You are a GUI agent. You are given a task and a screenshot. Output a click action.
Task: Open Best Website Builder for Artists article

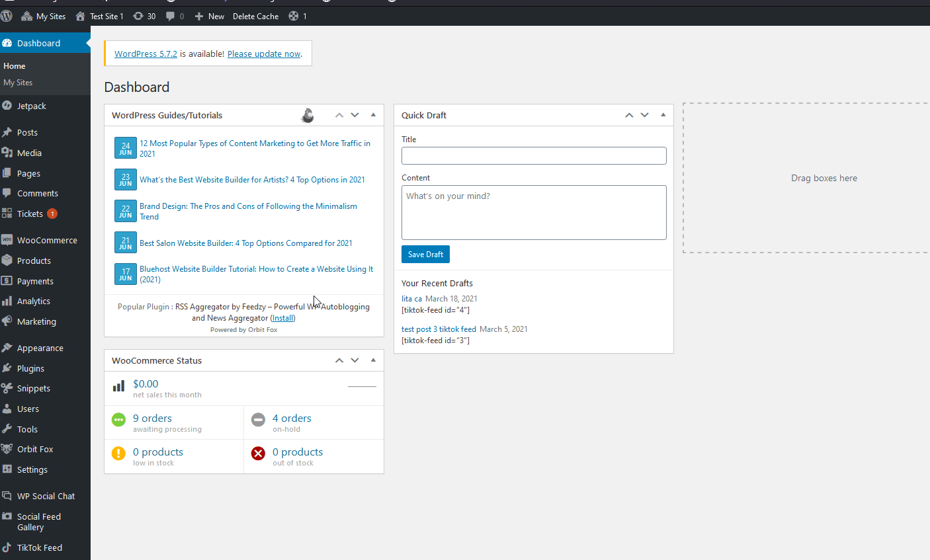click(252, 180)
